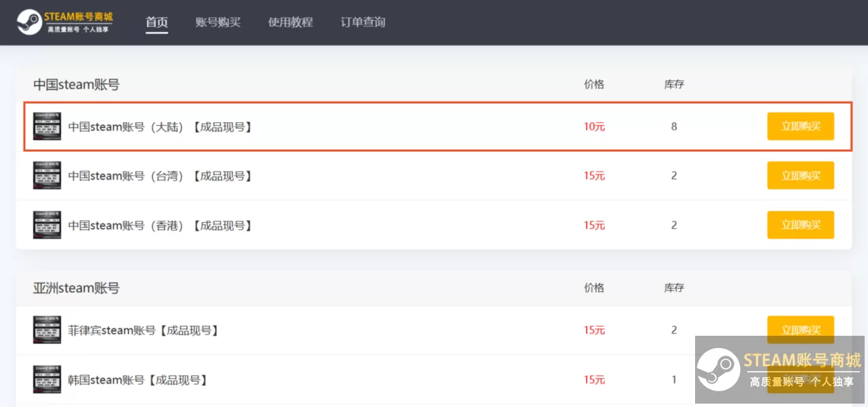This screenshot has height=407, width=868.
Task: Select the 中国steam账号（香港）account card thumbnail
Action: (x=46, y=225)
